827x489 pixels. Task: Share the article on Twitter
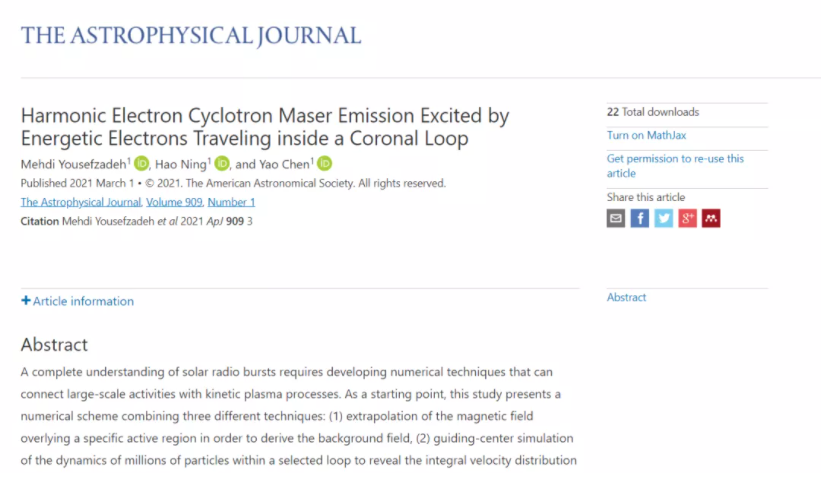coord(664,218)
